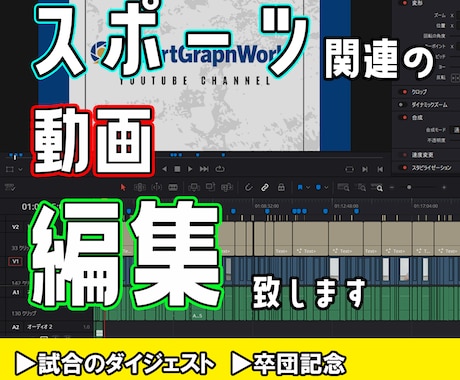460x380 pixels.
Task: Click the A1 track destination button
Action: click(x=16, y=292)
